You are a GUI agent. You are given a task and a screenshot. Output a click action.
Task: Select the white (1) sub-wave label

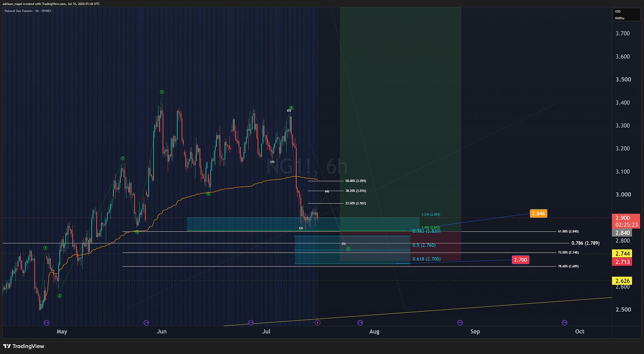click(x=272, y=162)
